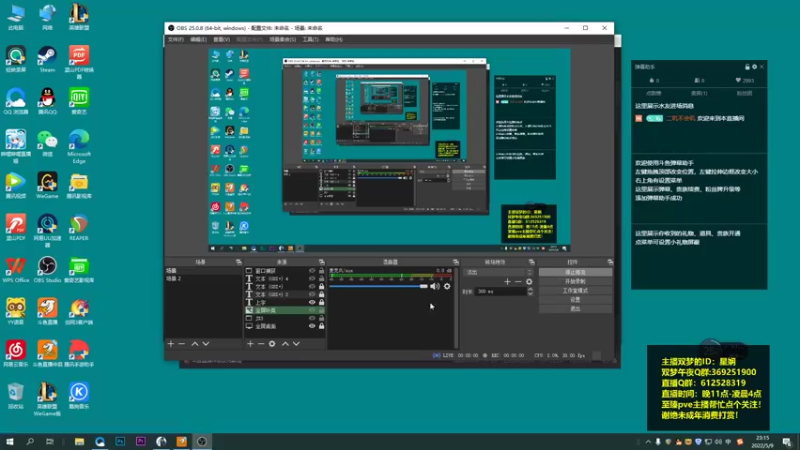Open REAPER desktop shortcut
The height and width of the screenshot is (450, 800).
click(79, 228)
